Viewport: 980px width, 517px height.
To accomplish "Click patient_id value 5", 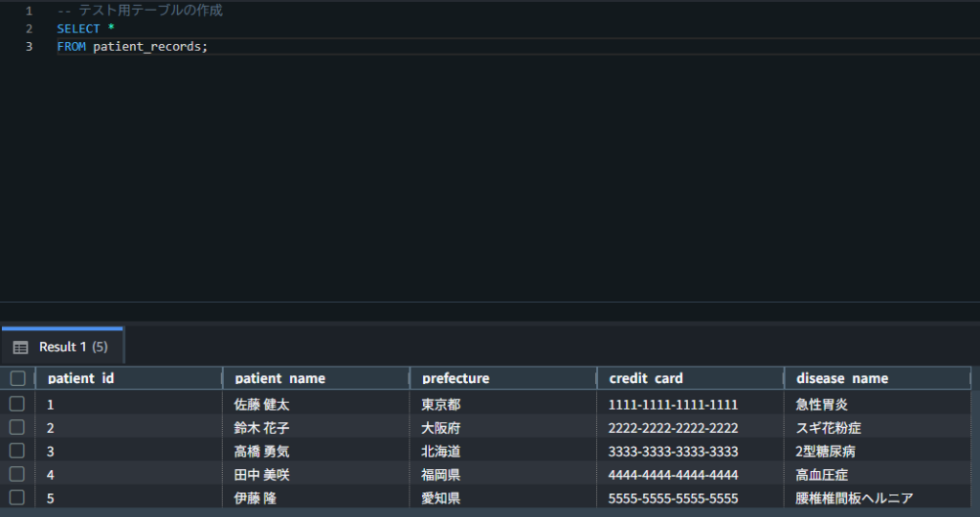I will pyautogui.click(x=50, y=498).
